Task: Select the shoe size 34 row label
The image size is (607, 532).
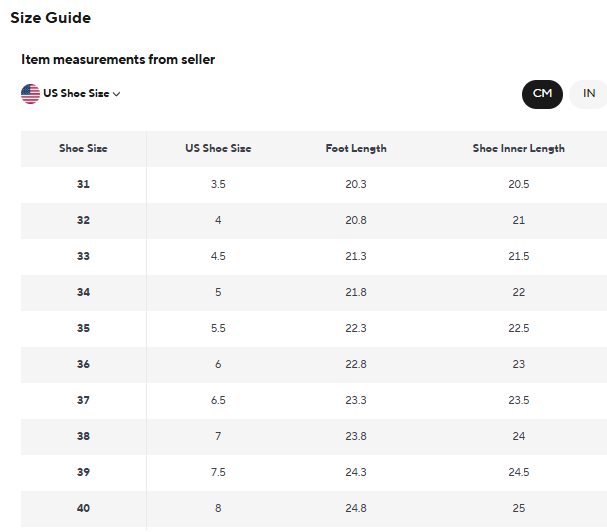Action: click(x=83, y=292)
